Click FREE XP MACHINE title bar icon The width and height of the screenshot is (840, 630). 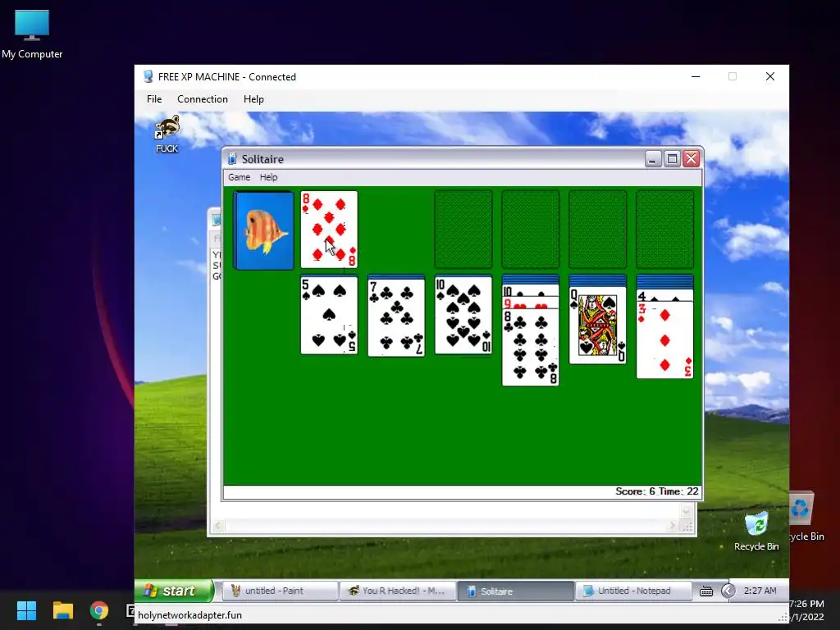click(x=148, y=76)
